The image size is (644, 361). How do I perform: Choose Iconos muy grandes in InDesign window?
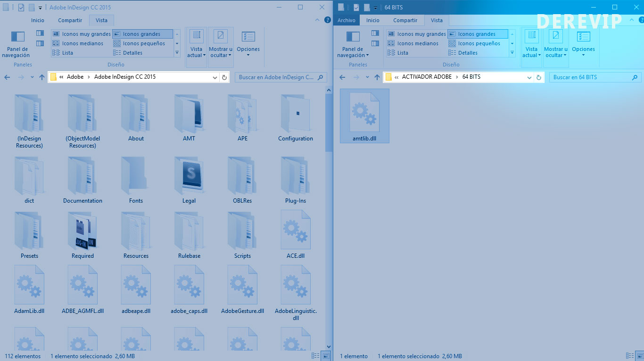tap(82, 34)
